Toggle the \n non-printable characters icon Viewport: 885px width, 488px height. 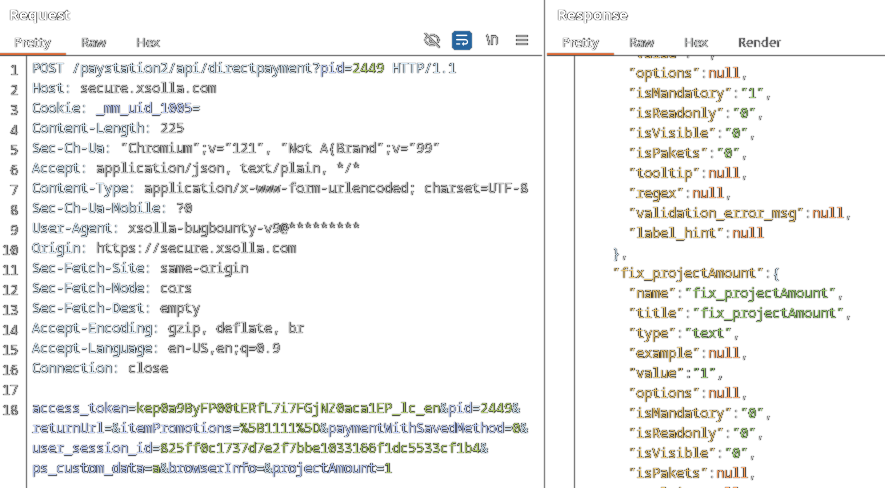click(x=492, y=40)
